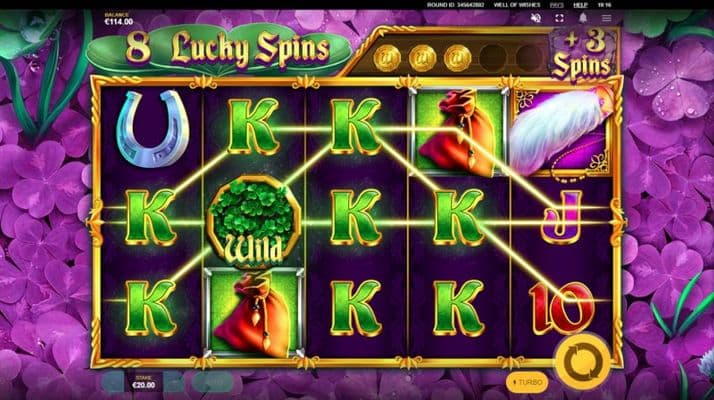Click money bag symbol in top row
714x400 pixels.
(459, 132)
